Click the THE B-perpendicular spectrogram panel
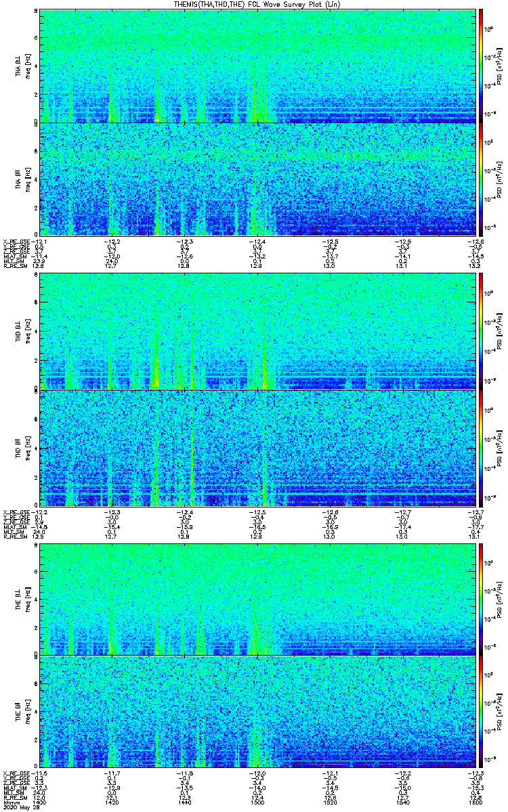 coord(256,599)
